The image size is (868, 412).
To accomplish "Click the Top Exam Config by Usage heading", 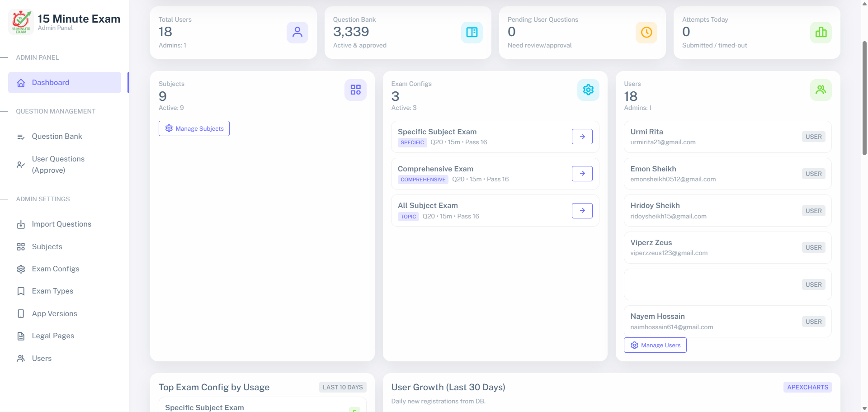I will (x=214, y=387).
